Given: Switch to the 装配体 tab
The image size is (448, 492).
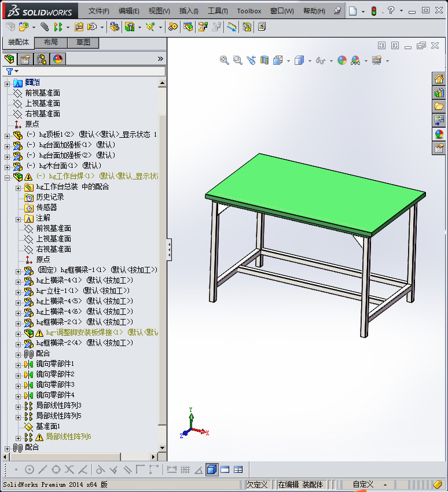Looking at the screenshot, I should pyautogui.click(x=19, y=42).
